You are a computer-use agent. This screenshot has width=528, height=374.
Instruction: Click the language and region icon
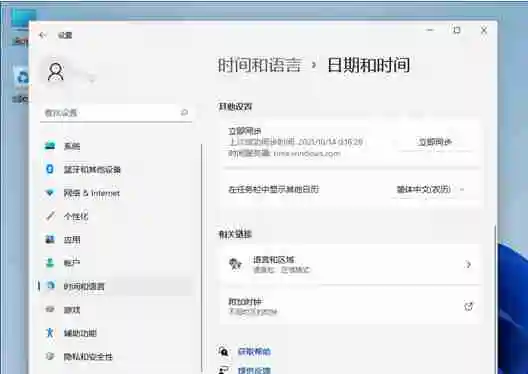click(235, 264)
